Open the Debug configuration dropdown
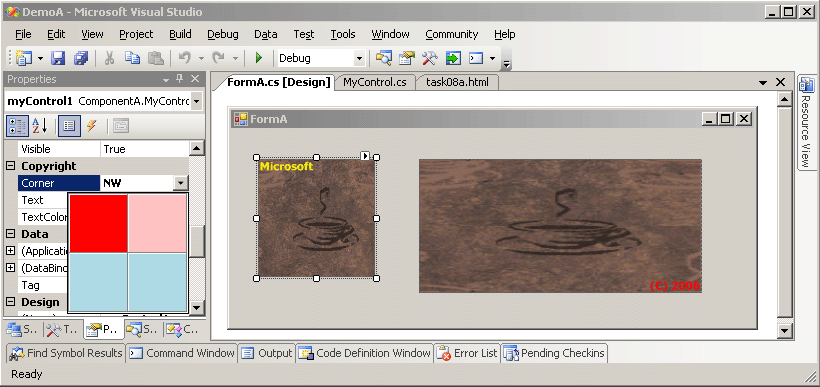 coord(359,58)
